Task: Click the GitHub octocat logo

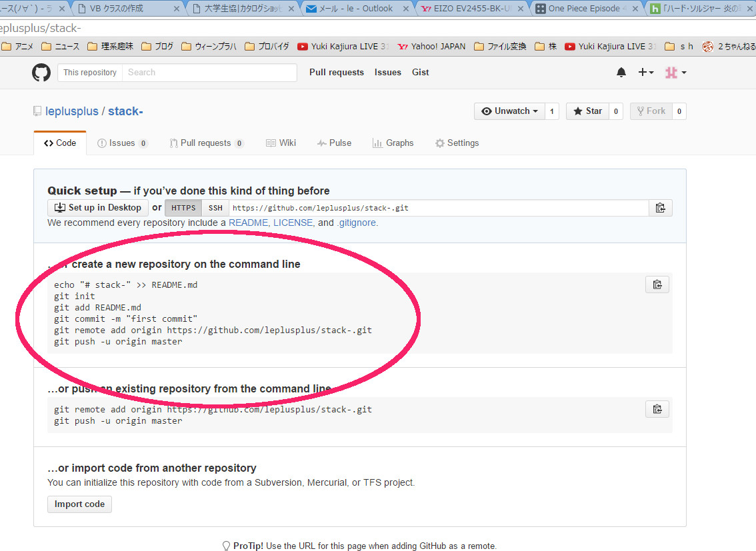Action: click(x=41, y=72)
